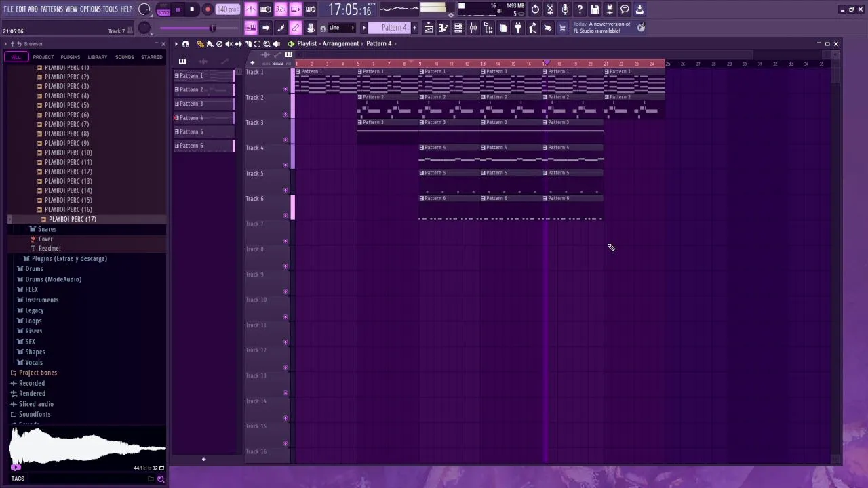The width and height of the screenshot is (868, 488).
Task: Toggle the Playlist snap magnet icon
Action: pyautogui.click(x=185, y=44)
